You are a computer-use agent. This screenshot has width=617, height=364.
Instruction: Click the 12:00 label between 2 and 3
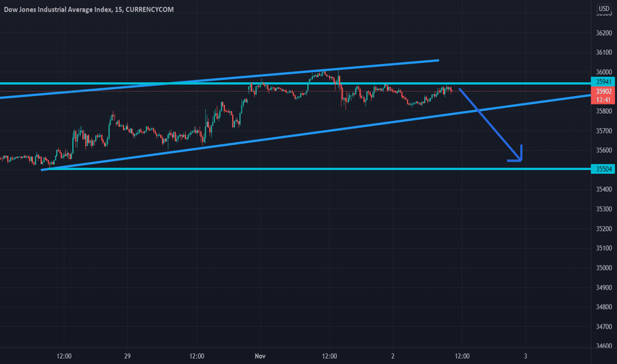pyautogui.click(x=462, y=356)
